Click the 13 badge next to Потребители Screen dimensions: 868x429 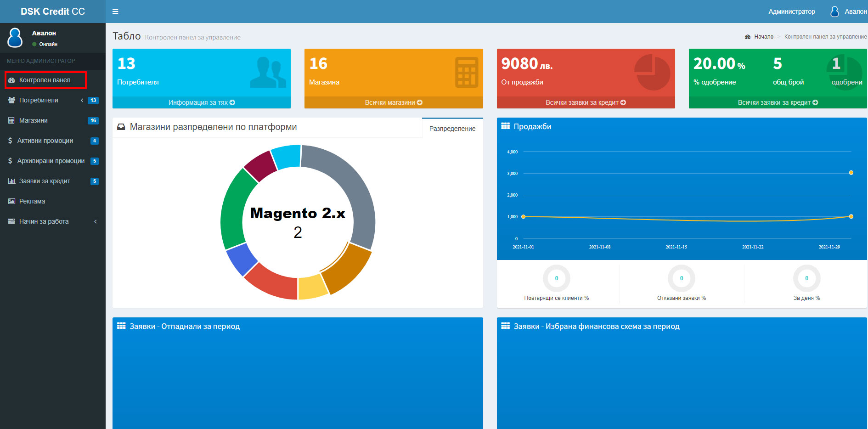[x=93, y=100]
